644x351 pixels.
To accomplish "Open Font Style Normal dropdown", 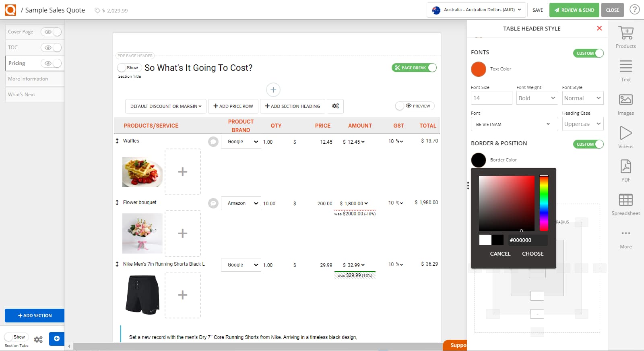I will point(582,98).
